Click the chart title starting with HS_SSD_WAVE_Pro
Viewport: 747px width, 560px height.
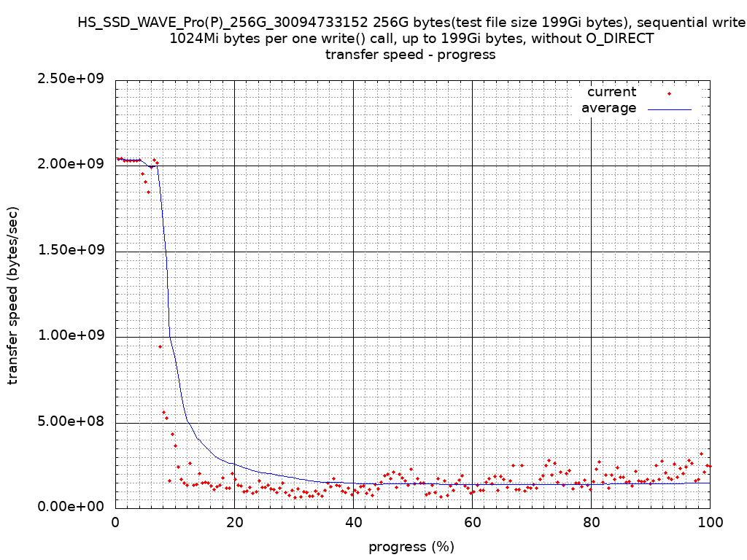[411, 23]
